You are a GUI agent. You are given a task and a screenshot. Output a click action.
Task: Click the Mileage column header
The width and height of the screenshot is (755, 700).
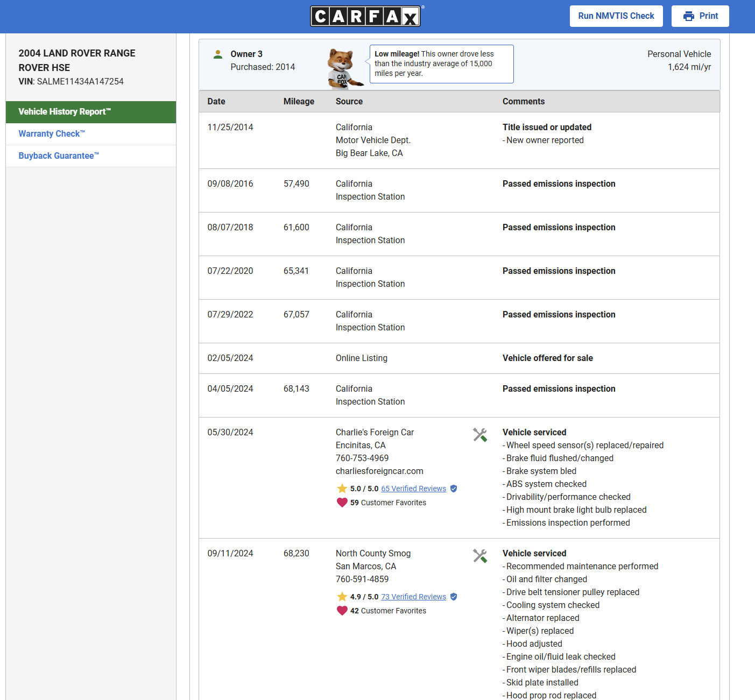(x=299, y=101)
